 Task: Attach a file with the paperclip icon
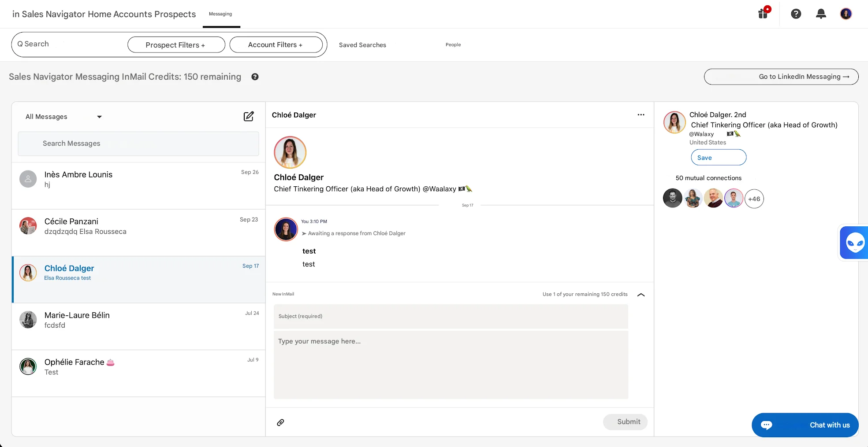[x=280, y=422]
